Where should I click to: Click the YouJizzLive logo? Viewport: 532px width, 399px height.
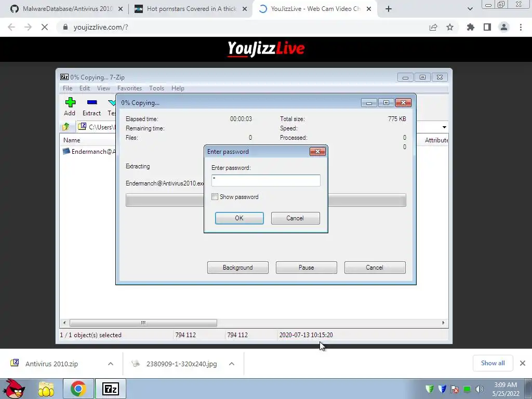coord(266,49)
